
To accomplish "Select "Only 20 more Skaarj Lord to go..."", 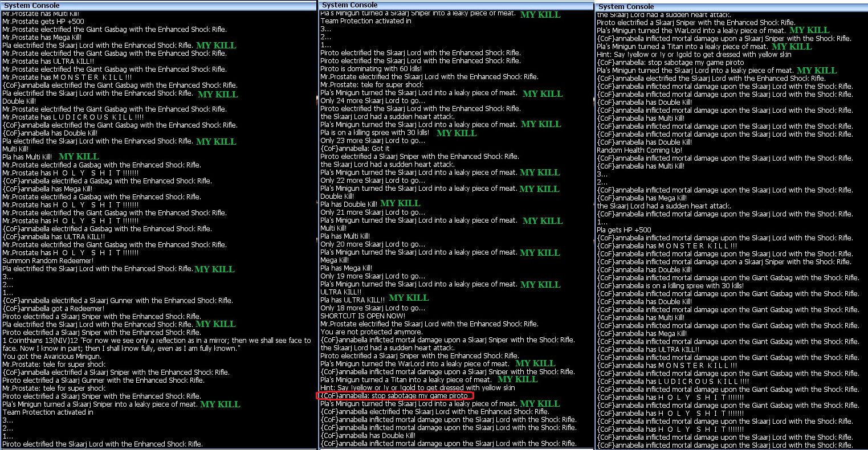I will coord(373,244).
